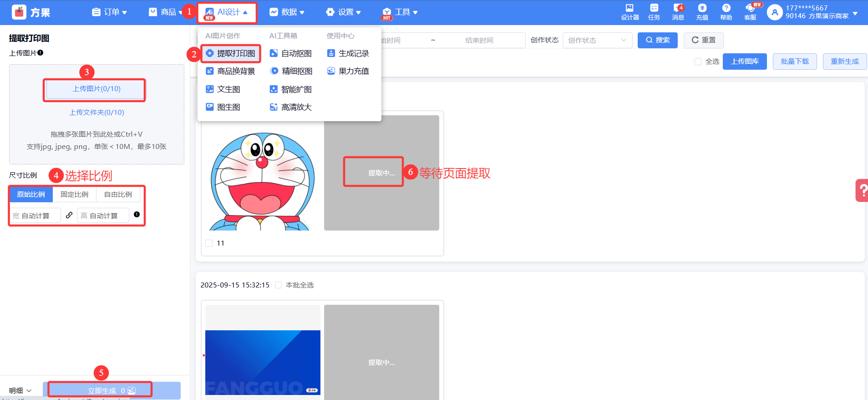
Task: Collapse the AI设计 menu
Action: pyautogui.click(x=227, y=12)
